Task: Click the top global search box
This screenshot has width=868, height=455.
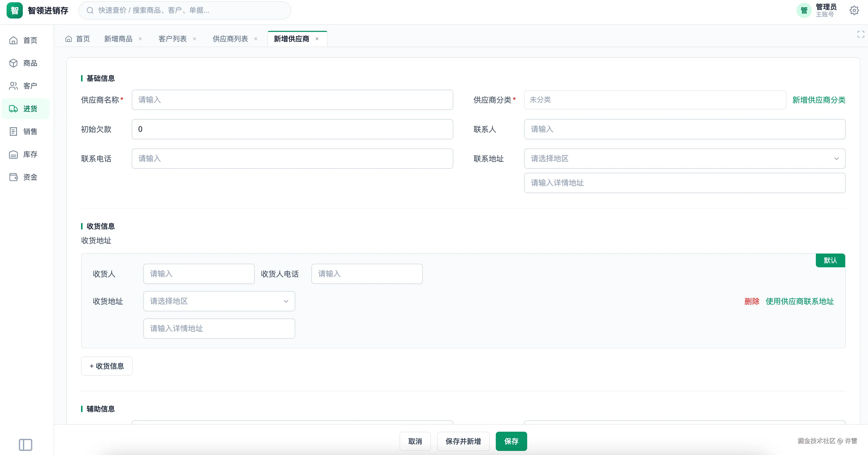Action: 185,10
